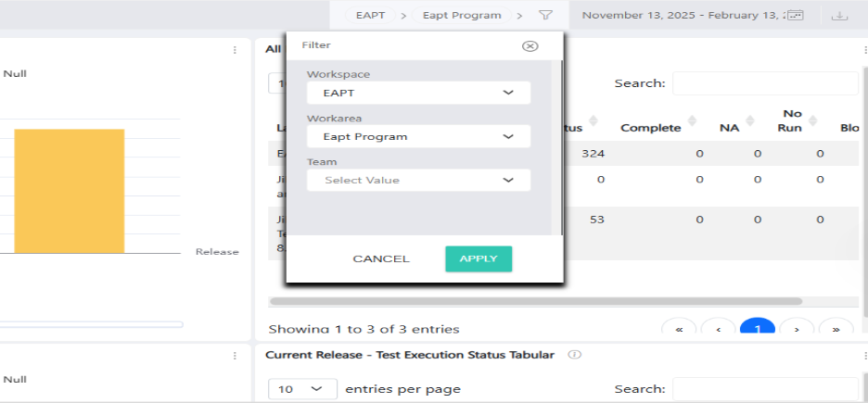Select the EAPT breadcrumb chip
Screen dimensions: 868x403
click(370, 16)
